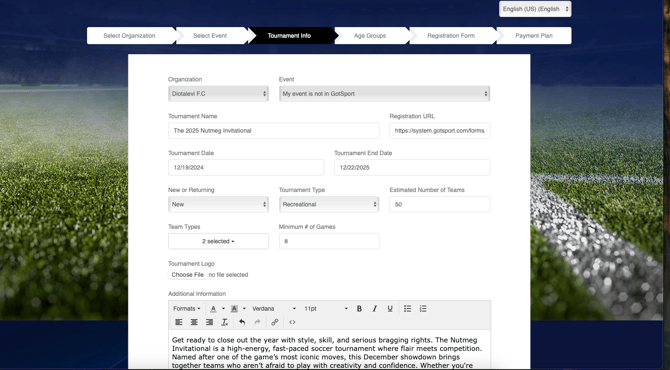Undo the last edit
This screenshot has width=670, height=370.
coord(242,322)
